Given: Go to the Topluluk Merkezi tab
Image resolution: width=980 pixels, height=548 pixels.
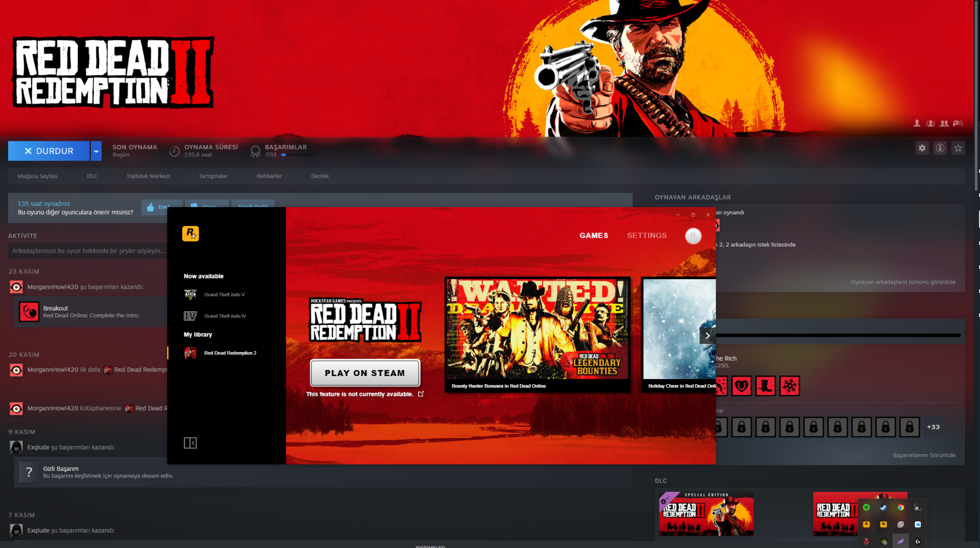Looking at the screenshot, I should pyautogui.click(x=148, y=176).
